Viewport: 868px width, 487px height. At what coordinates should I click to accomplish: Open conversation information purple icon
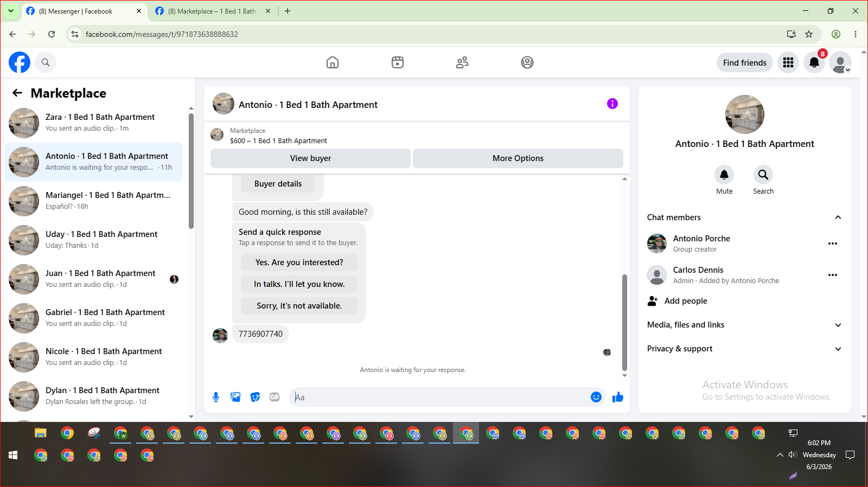612,104
